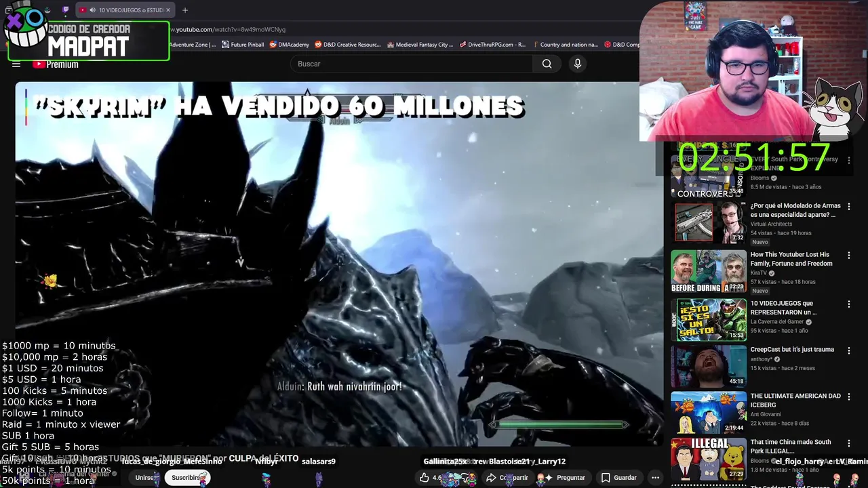Open Future Pinball bookmark
Image resolution: width=868 pixels, height=488 pixels.
[243, 45]
